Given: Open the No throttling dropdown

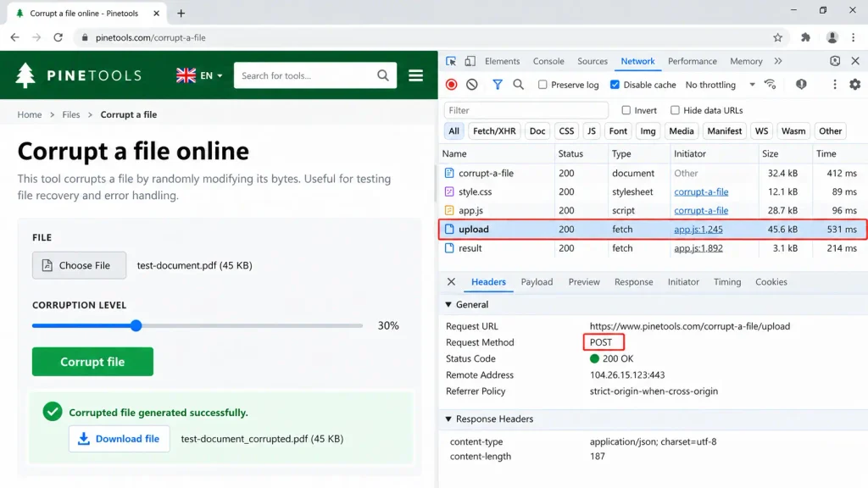Looking at the screenshot, I should [721, 85].
